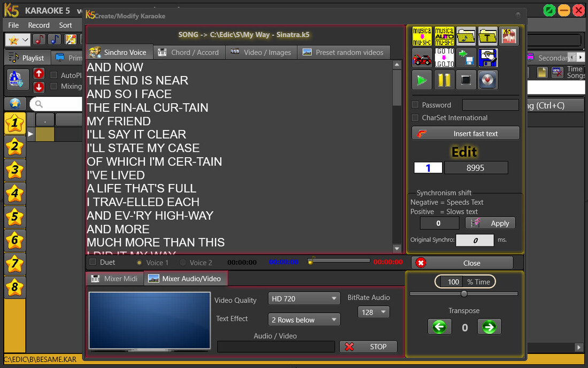This screenshot has width=588, height=368.
Task: Click the musica AUTO mu-si-c icon
Action: (x=444, y=36)
